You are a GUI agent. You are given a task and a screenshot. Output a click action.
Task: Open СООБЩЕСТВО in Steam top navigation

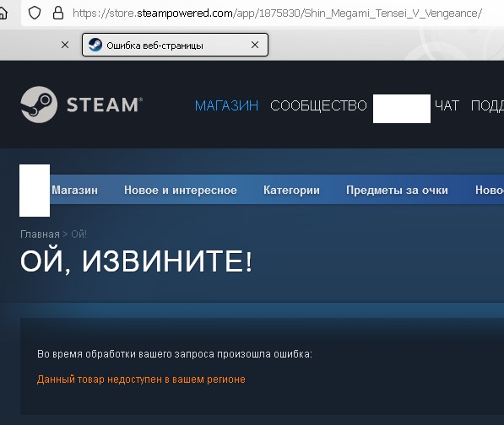click(x=318, y=105)
